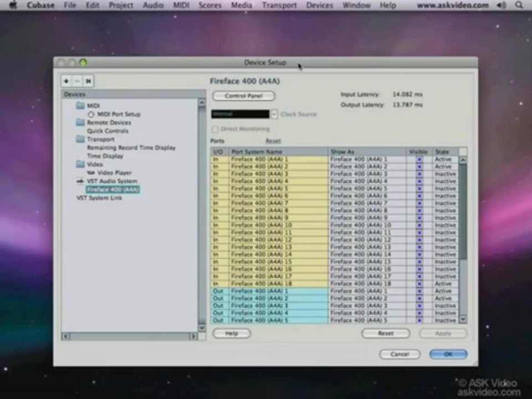
Task: Enable the Direct Monitoring checkbox
Action: tap(215, 129)
